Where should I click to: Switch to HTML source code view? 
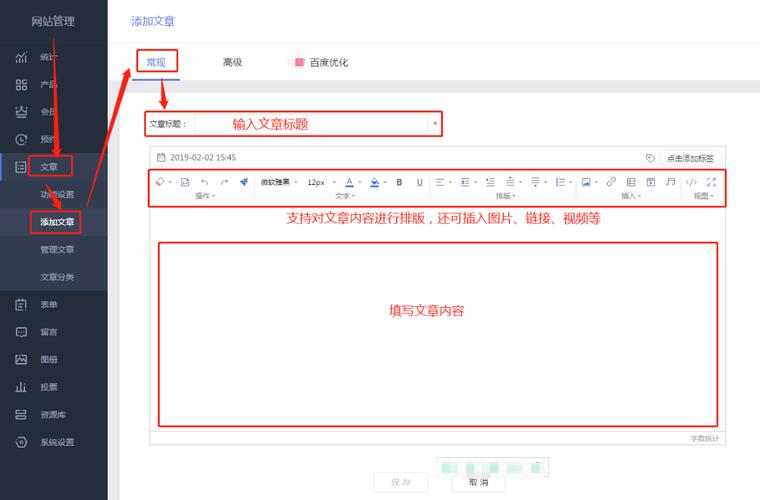point(691,182)
